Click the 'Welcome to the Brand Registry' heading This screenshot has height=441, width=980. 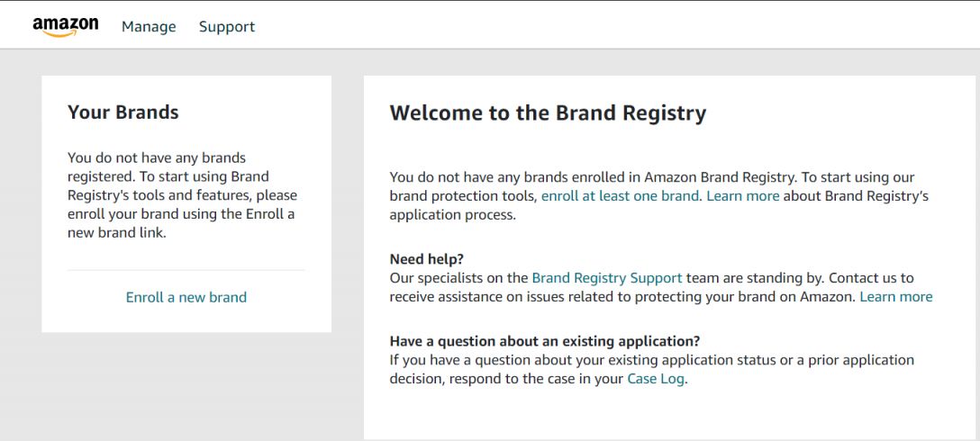click(x=549, y=113)
